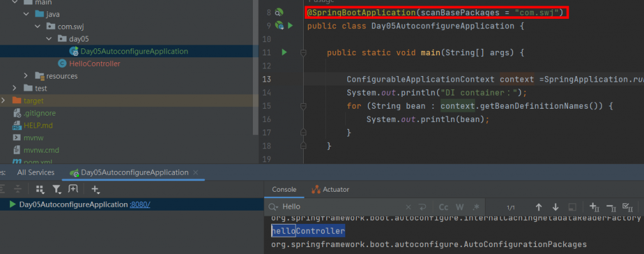The width and height of the screenshot is (644, 254).
Task: Click the run arrow on line 9
Action: click(x=291, y=25)
